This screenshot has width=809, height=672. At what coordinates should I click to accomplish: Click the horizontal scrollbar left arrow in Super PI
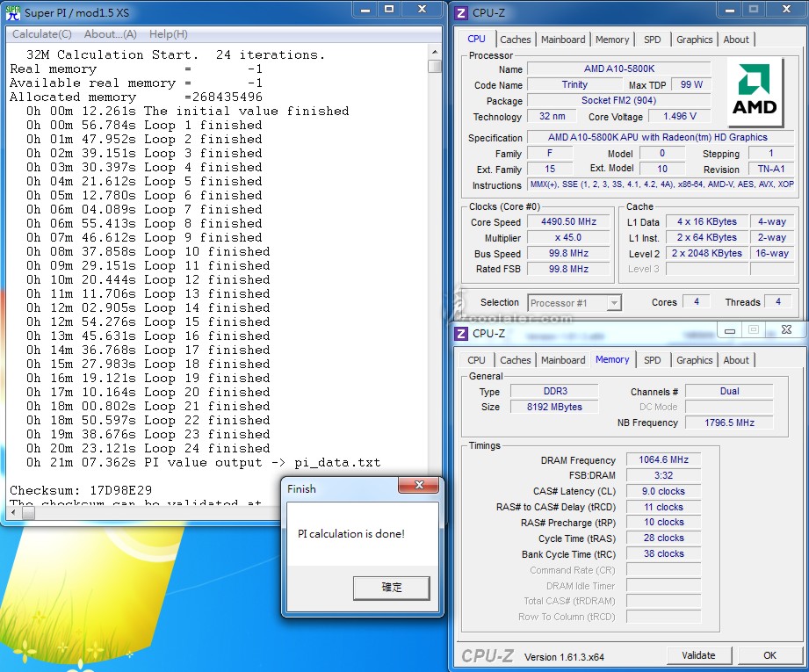point(13,512)
